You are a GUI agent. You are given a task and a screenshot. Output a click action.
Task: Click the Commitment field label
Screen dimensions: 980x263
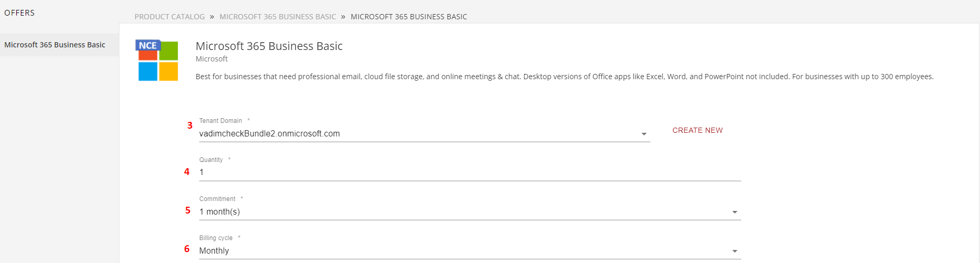tap(217, 199)
